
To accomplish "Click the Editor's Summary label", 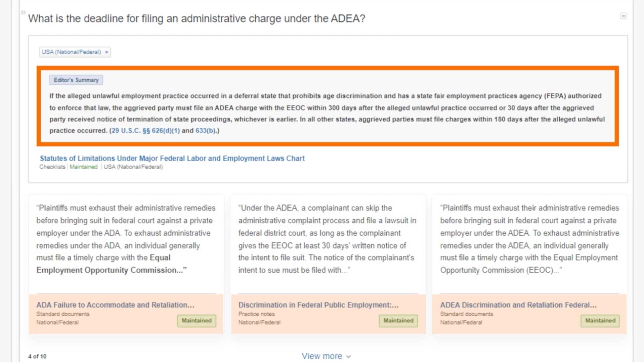I will (x=76, y=80).
